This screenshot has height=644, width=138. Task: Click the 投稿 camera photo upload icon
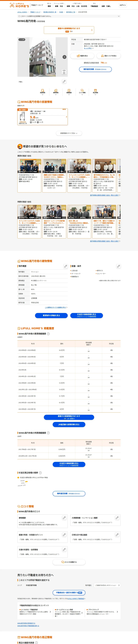[x=64, y=72]
